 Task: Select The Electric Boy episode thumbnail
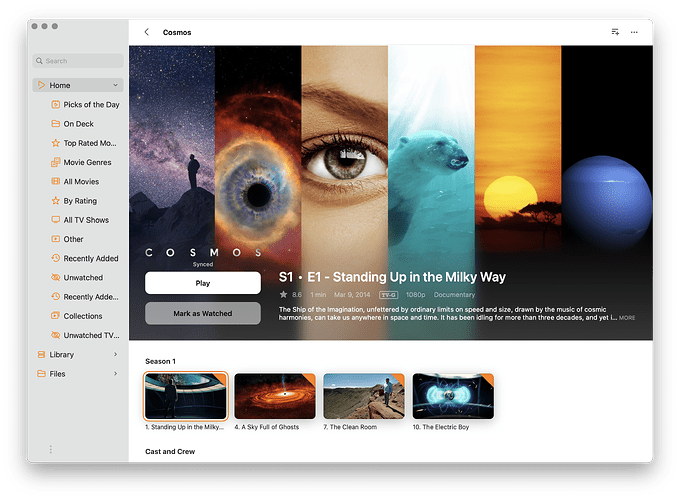[453, 396]
